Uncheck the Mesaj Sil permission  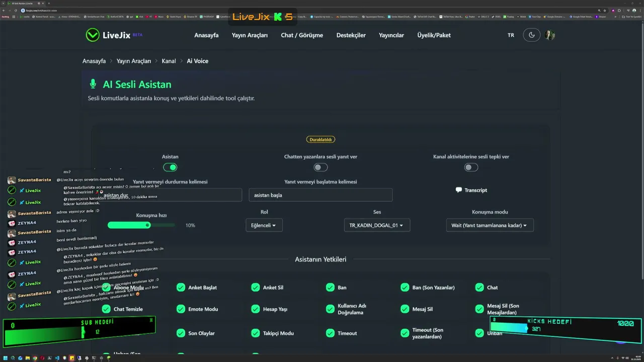coord(405,309)
